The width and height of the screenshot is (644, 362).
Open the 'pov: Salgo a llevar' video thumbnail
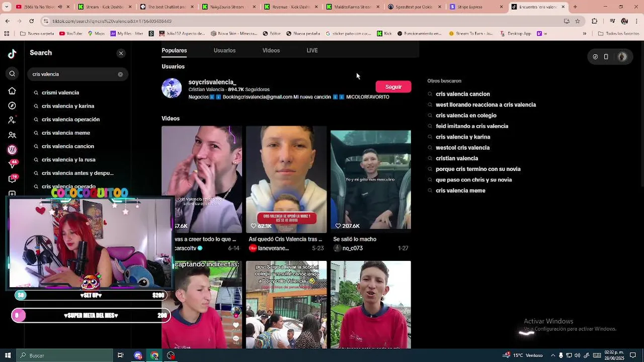286,305
